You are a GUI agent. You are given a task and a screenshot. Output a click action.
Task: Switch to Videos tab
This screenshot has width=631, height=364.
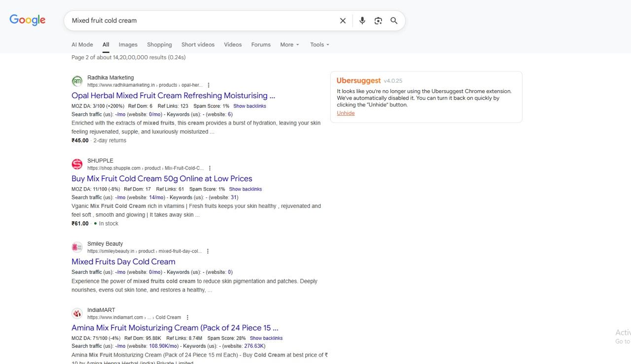pos(233,44)
